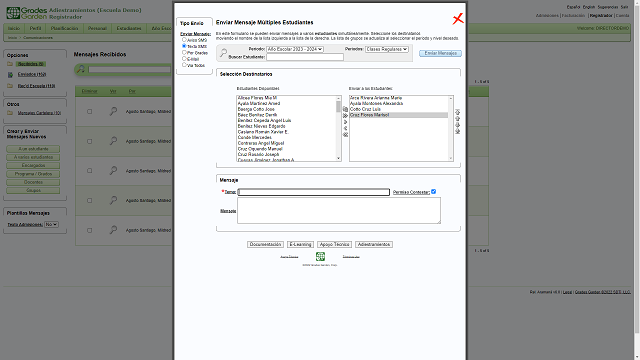Click the available students list scrollbar thumb
640x360 pixels.
[x=338, y=107]
